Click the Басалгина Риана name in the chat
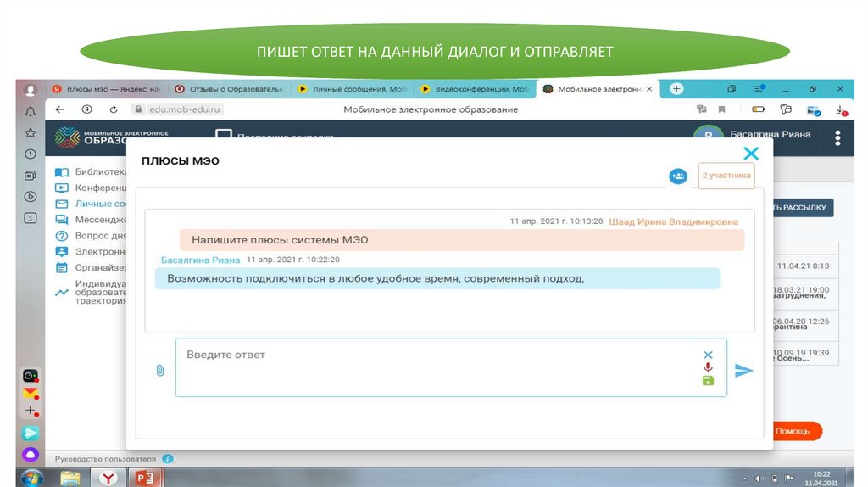Image resolution: width=868 pixels, height=487 pixels. click(x=200, y=260)
